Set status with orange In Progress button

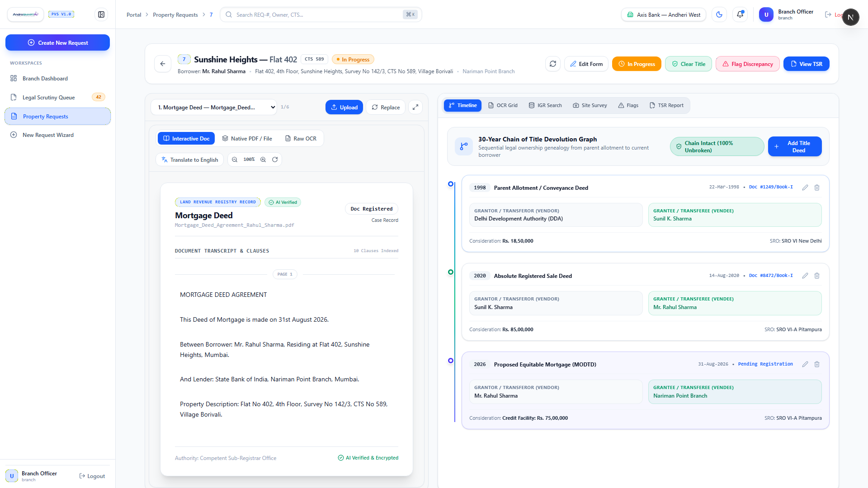pos(637,64)
